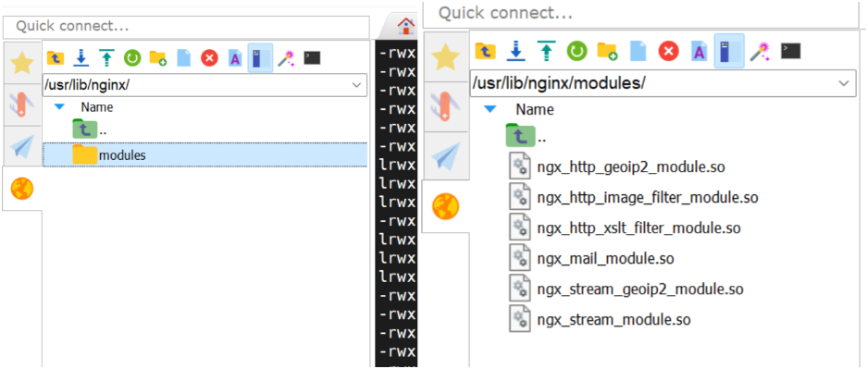The image size is (868, 369).
Task: Open swiss-knife Tools tab beside /usr/lib/nginx/ panel
Action: coord(22,104)
